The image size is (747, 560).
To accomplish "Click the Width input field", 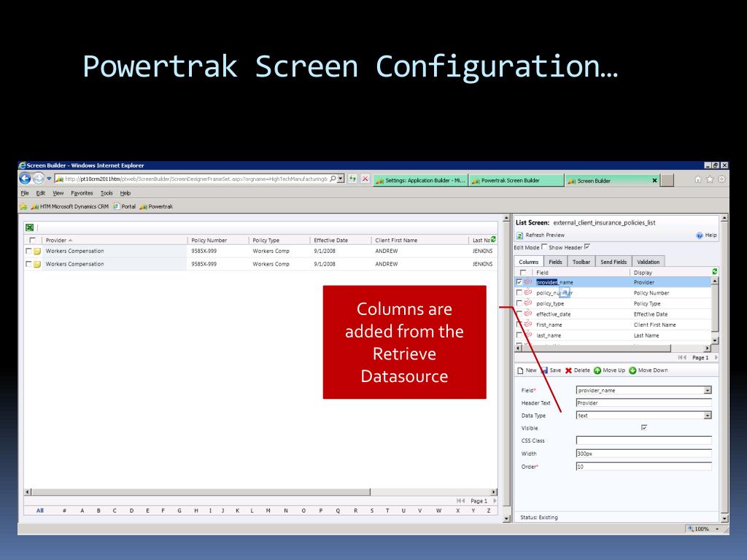I will (643, 454).
